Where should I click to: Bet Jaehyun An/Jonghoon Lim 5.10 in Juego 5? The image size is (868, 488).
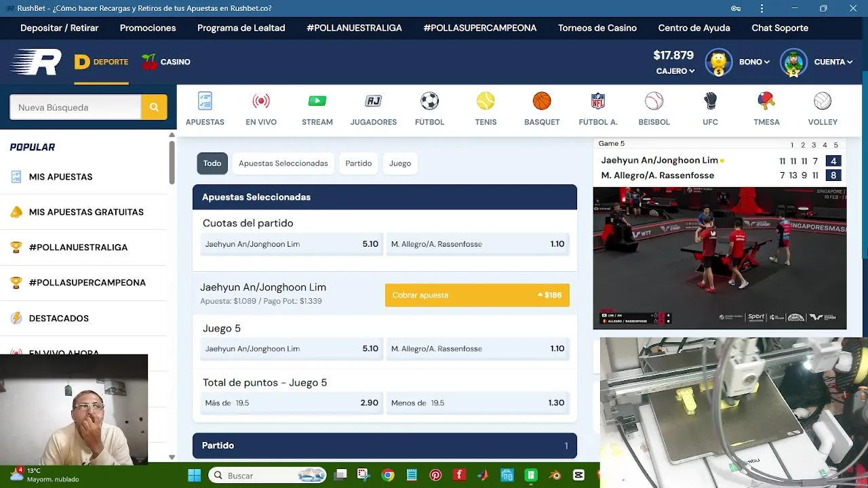click(x=292, y=349)
